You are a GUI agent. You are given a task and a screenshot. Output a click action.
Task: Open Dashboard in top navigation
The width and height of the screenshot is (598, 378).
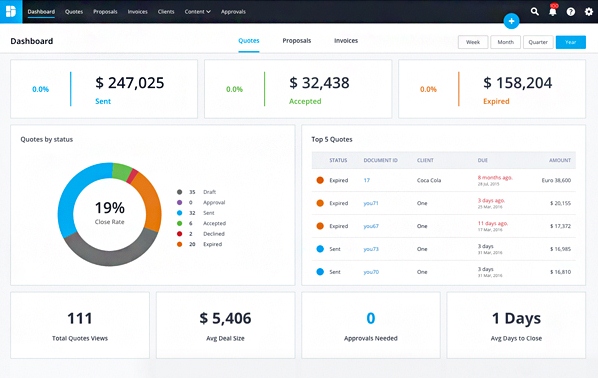point(41,12)
